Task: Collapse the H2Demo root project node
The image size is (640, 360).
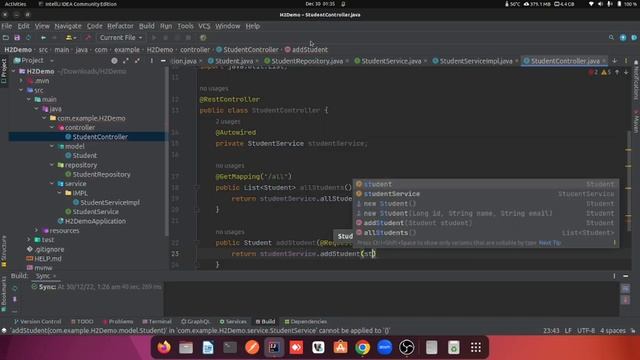Action: (x=14, y=71)
